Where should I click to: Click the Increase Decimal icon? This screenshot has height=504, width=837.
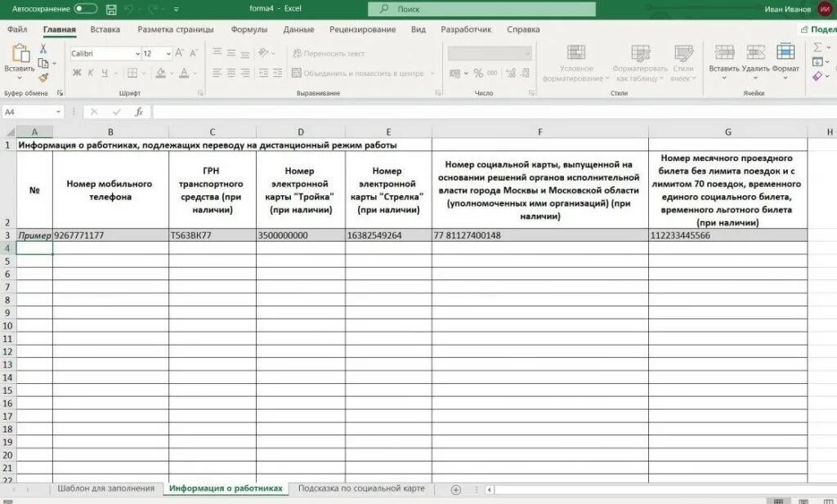(510, 73)
